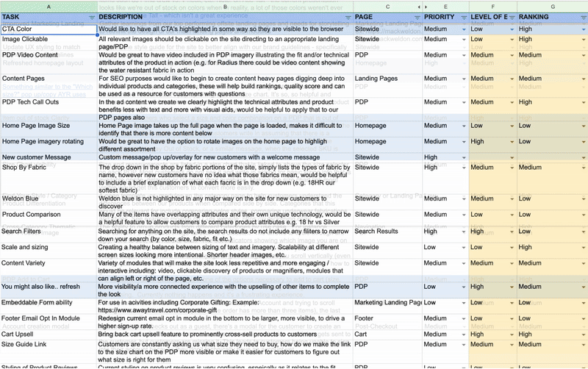Select the 'Shop By Fabric' cell
Viewport: 588px width, 369px height.
click(x=49, y=179)
